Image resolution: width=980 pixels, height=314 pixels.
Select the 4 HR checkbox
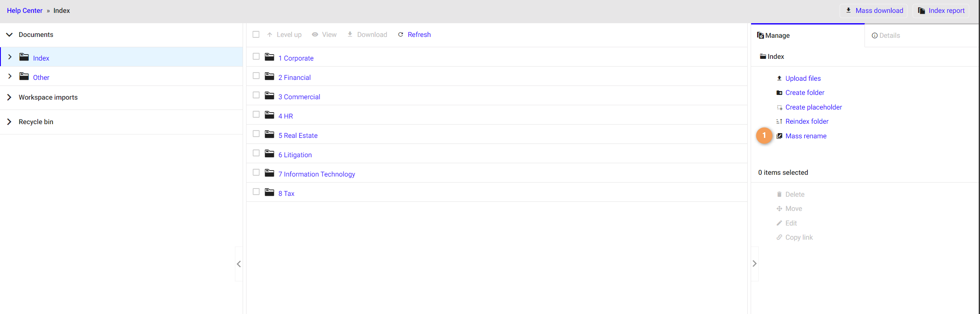(x=256, y=114)
